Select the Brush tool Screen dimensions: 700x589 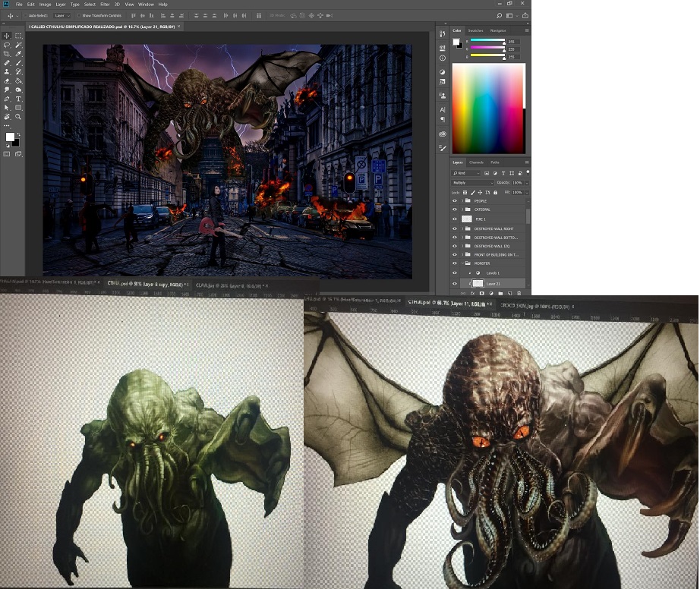(18, 63)
